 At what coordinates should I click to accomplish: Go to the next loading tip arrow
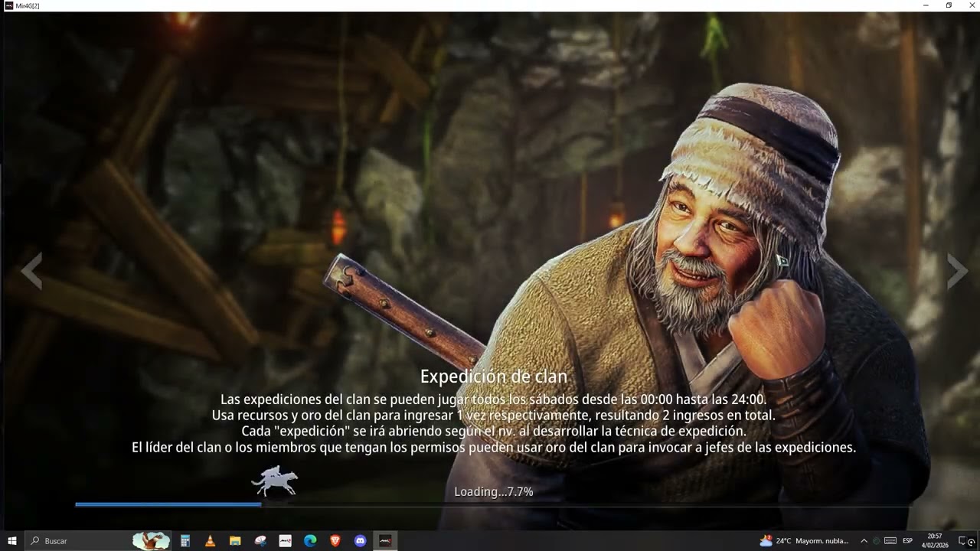[x=958, y=270]
